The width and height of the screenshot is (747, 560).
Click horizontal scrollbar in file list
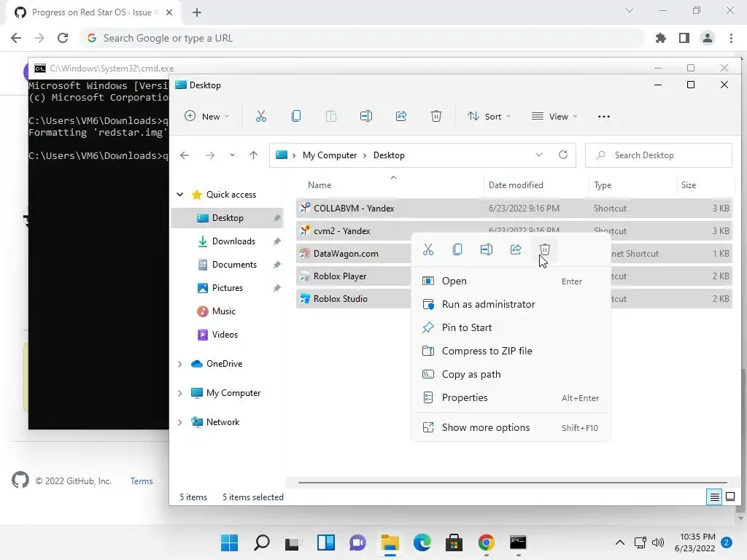click(513, 483)
